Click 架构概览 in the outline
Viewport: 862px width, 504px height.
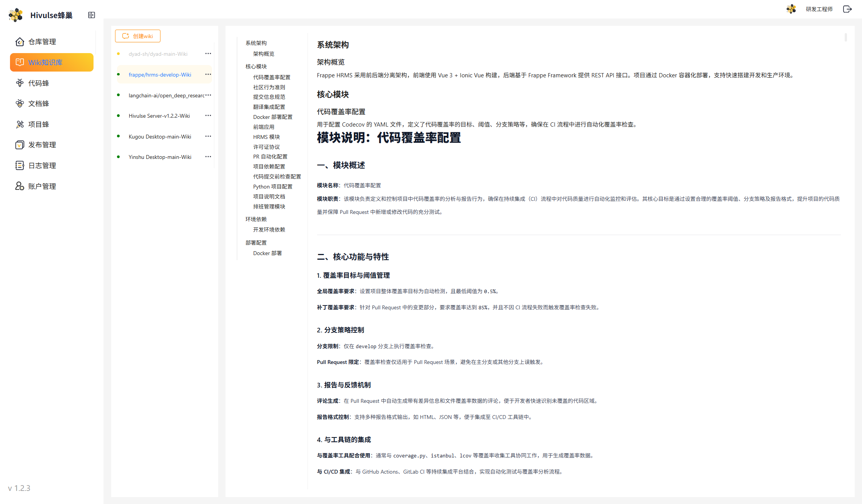click(264, 54)
